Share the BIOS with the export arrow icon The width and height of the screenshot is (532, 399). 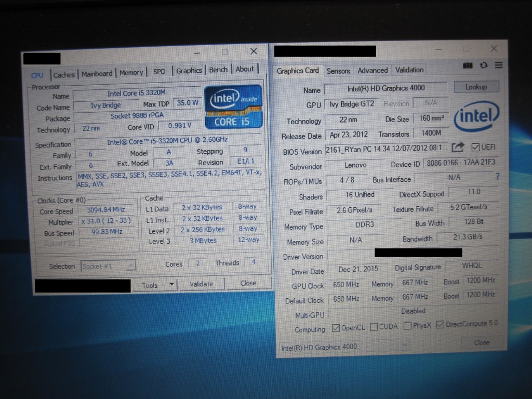[457, 147]
